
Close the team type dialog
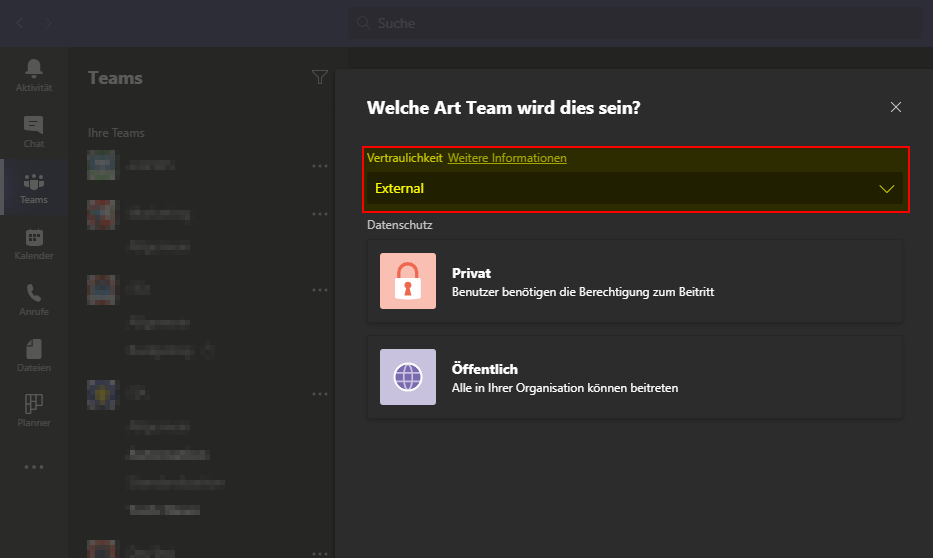pos(896,107)
